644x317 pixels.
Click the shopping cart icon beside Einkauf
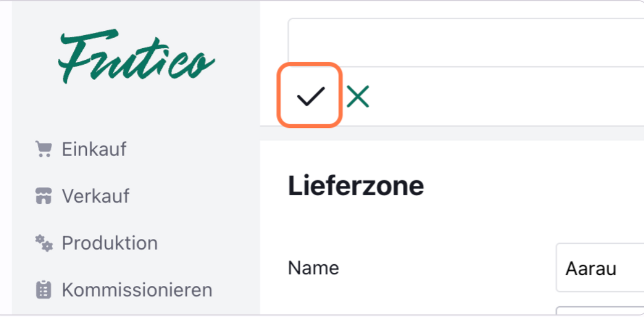(43, 149)
